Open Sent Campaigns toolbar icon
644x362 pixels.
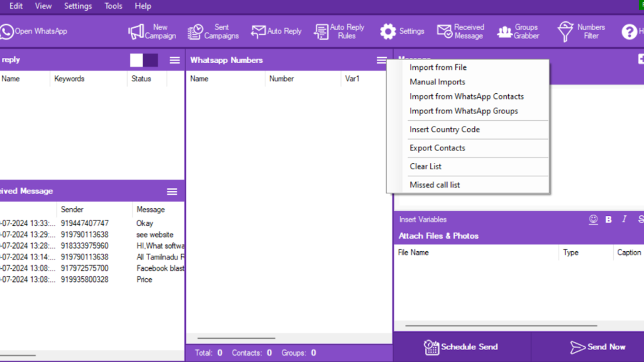(x=195, y=31)
